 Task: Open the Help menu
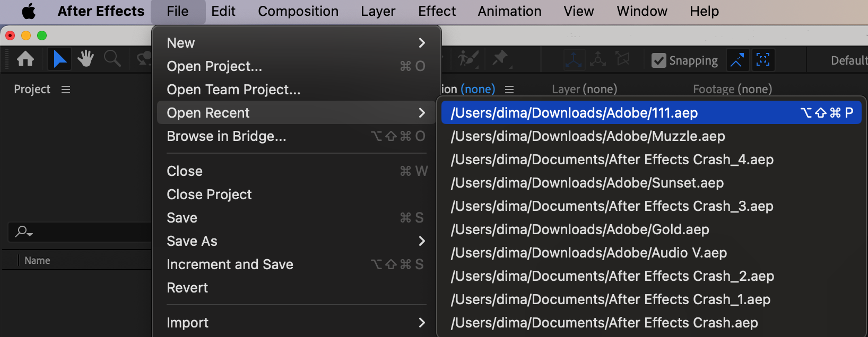pyautogui.click(x=705, y=11)
